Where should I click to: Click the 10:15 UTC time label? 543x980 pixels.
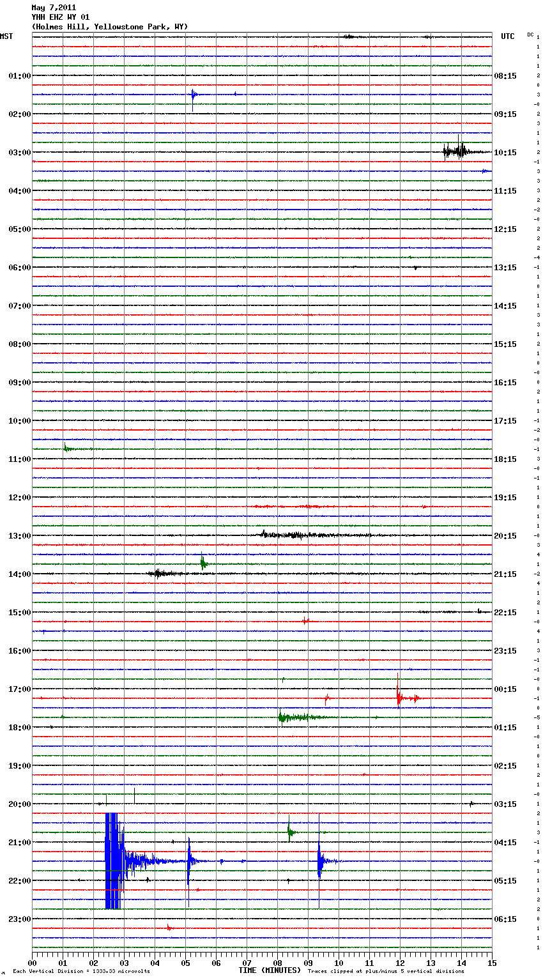click(505, 153)
